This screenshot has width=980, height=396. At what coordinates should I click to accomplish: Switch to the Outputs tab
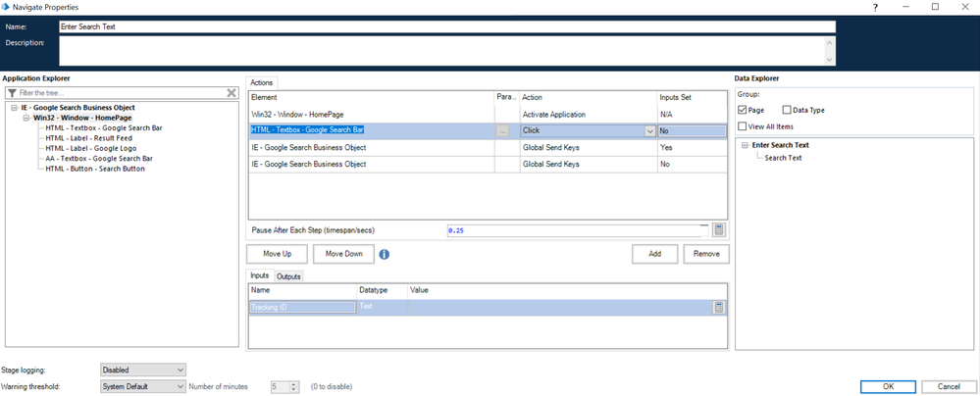click(288, 276)
